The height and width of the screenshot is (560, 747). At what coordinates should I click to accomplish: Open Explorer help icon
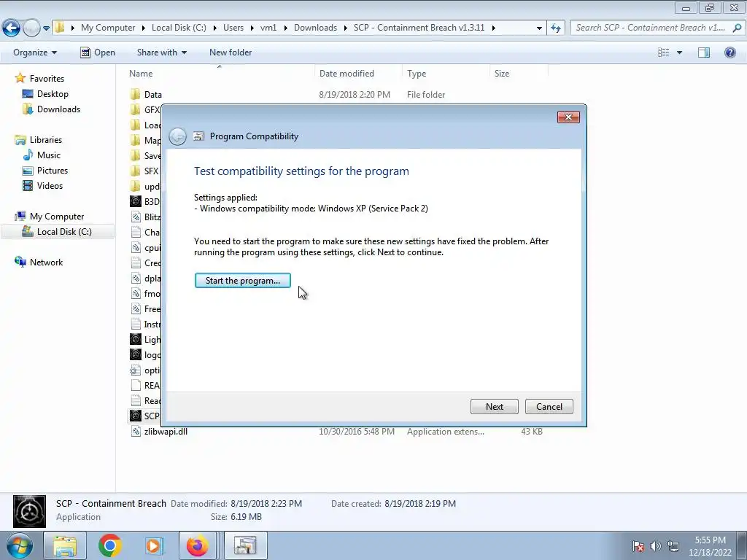click(x=729, y=52)
